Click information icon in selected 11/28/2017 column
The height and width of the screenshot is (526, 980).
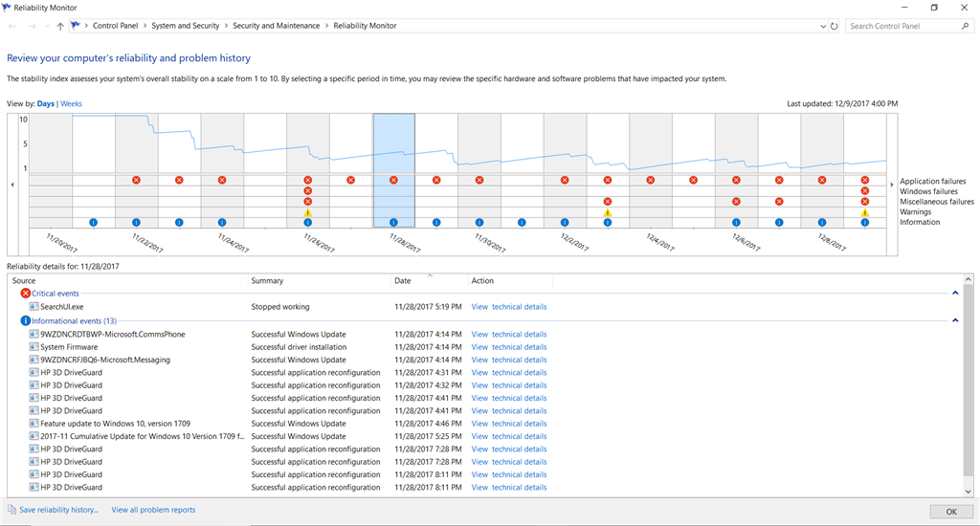tap(393, 223)
